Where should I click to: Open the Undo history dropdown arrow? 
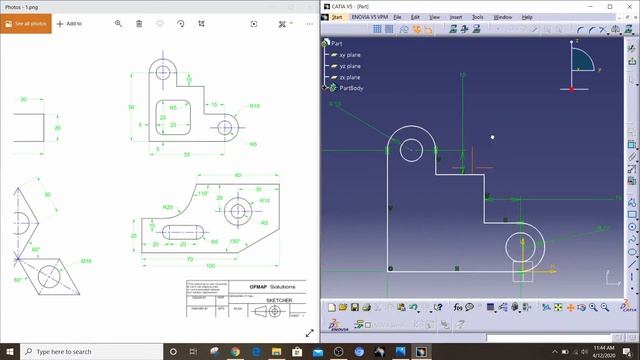coord(418,311)
